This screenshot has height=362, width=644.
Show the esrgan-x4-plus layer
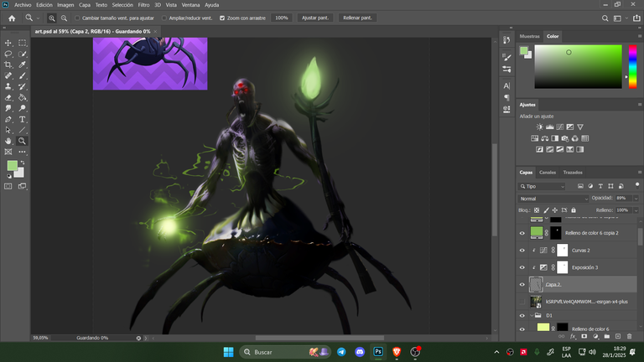[x=522, y=302]
